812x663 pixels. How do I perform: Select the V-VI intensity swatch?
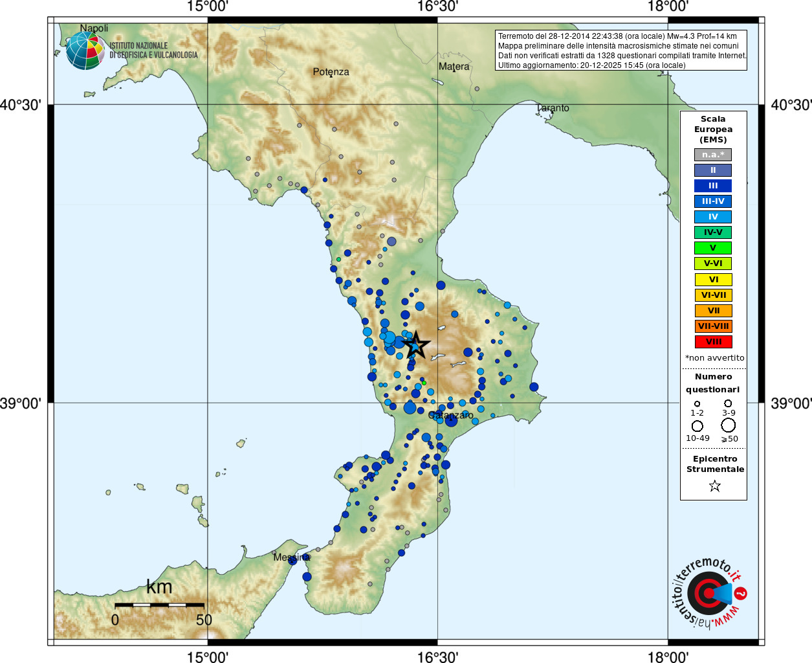(713, 264)
